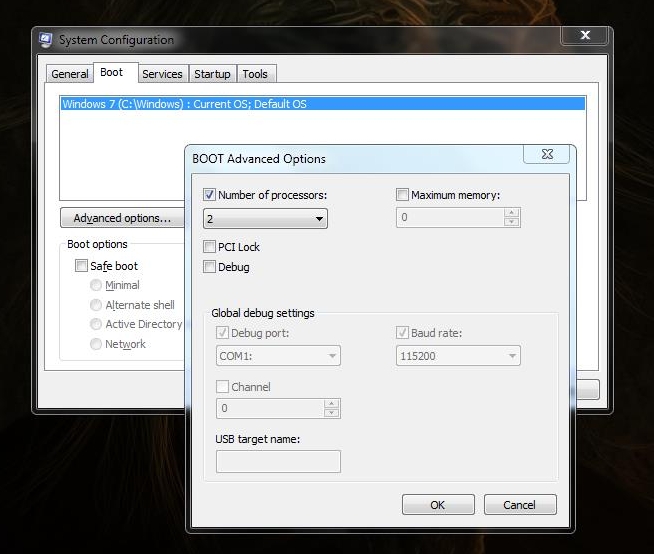Click the USB target name field
The height and width of the screenshot is (554, 654).
point(278,461)
